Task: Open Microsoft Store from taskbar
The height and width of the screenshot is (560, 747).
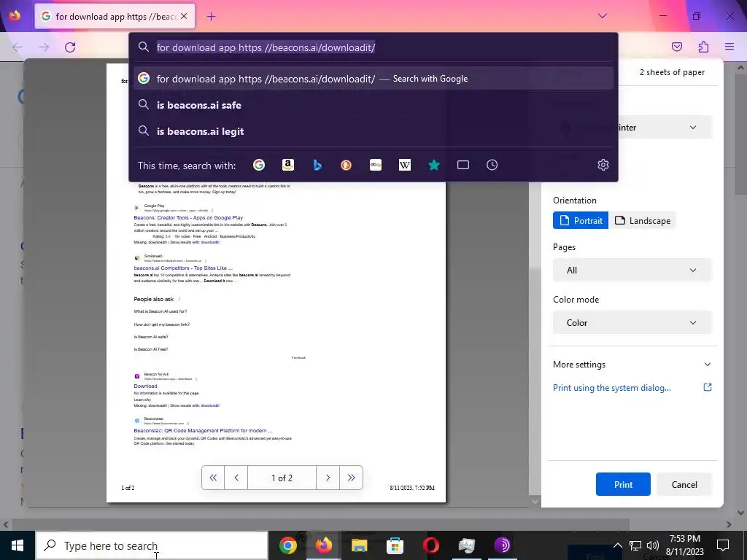Action: (x=395, y=545)
